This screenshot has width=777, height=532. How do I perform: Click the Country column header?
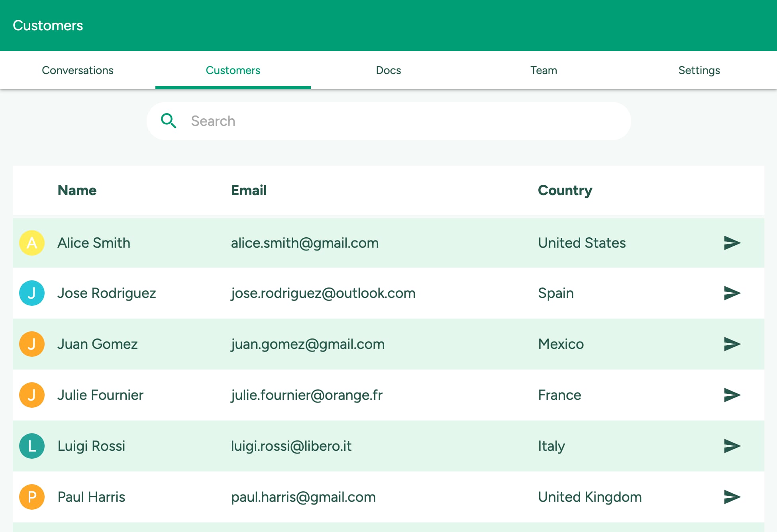point(565,191)
